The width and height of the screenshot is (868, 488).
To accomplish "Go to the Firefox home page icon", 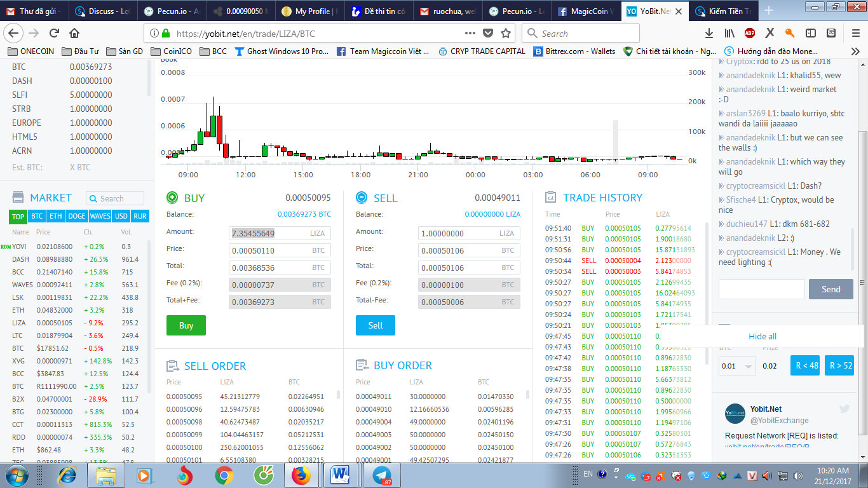I will (x=74, y=33).
